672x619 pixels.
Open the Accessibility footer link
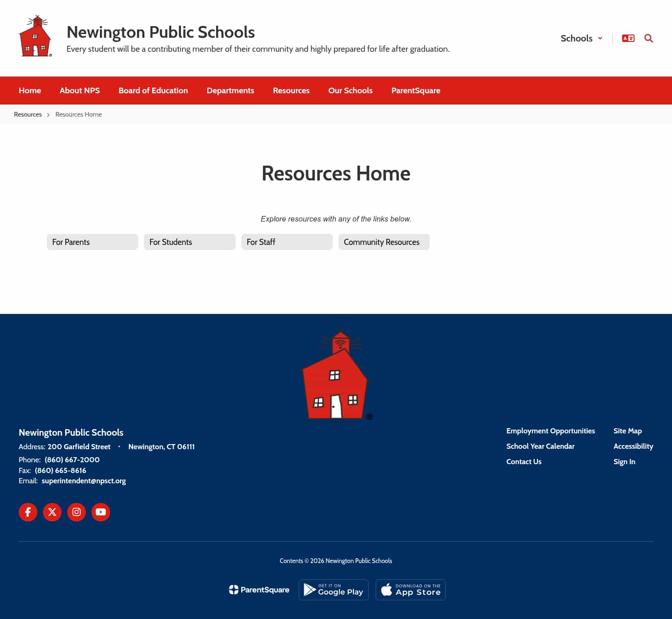[633, 446]
